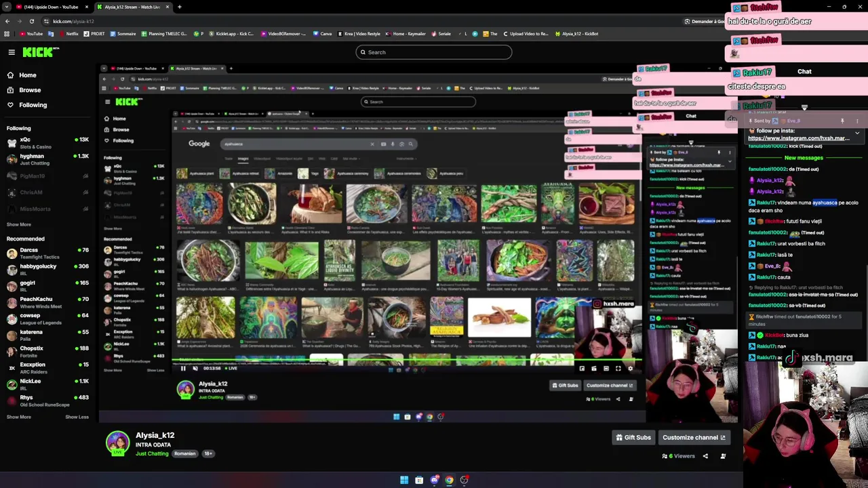Open Just Chatting category link
The width and height of the screenshot is (868, 488).
pos(152,453)
